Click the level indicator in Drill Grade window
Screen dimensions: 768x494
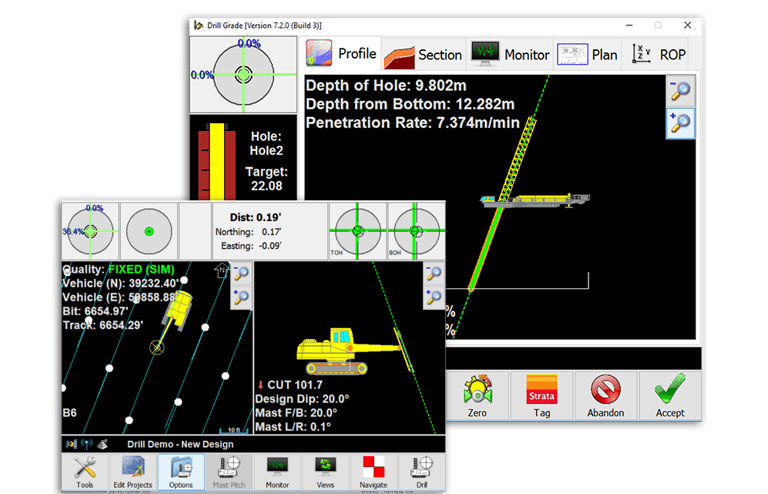tap(243, 75)
